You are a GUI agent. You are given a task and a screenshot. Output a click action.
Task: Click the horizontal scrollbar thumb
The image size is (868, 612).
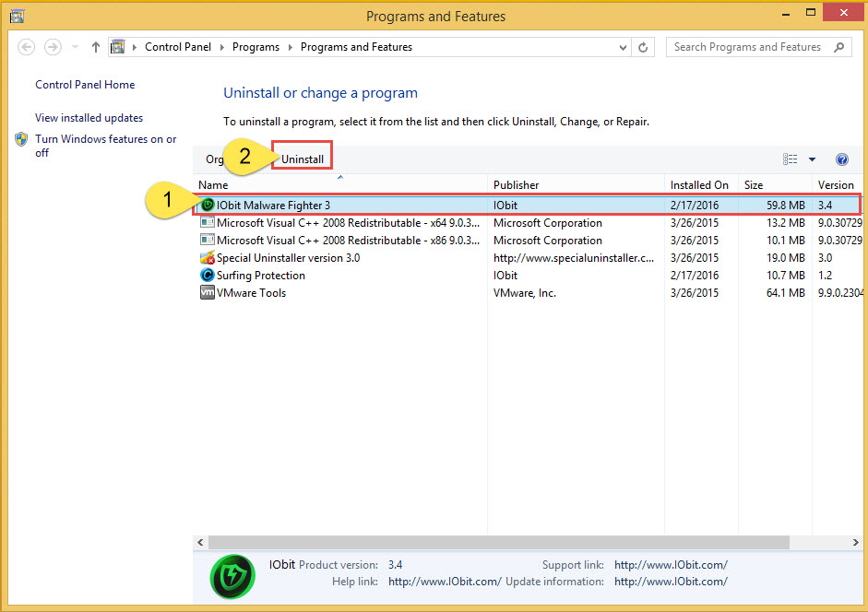[499, 543]
